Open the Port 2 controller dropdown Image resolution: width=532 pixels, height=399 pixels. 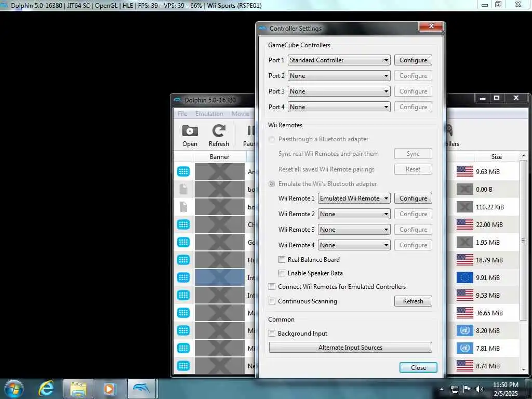point(339,76)
